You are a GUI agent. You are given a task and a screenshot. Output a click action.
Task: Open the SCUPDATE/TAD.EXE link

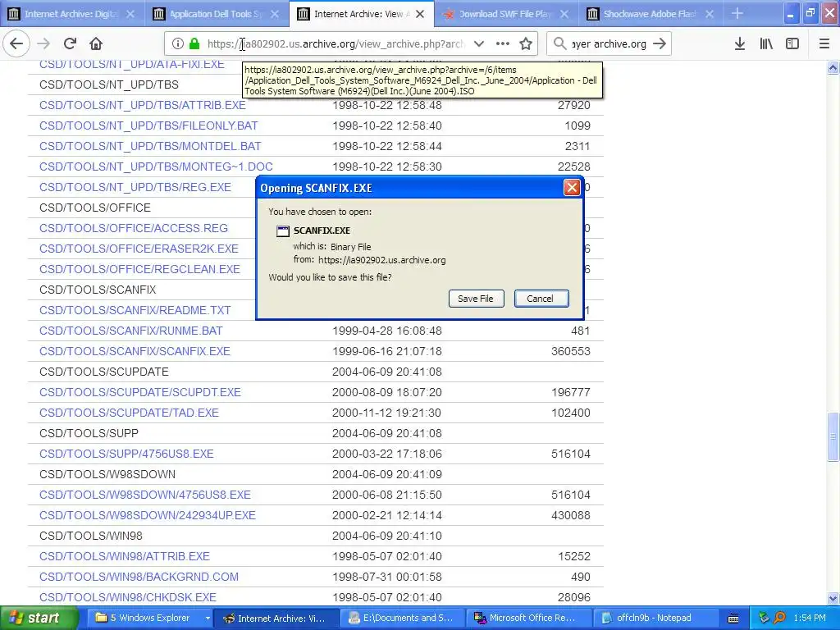coord(129,413)
